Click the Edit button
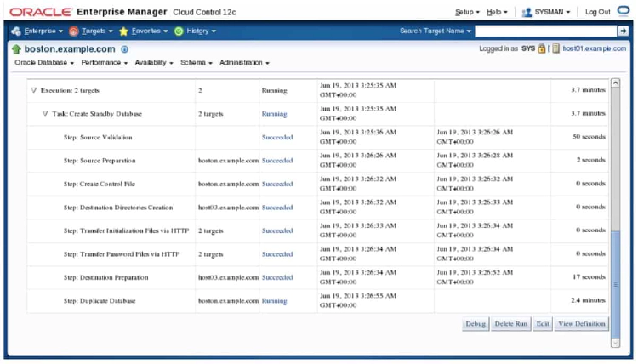This screenshot has width=638, height=364. [x=543, y=324]
